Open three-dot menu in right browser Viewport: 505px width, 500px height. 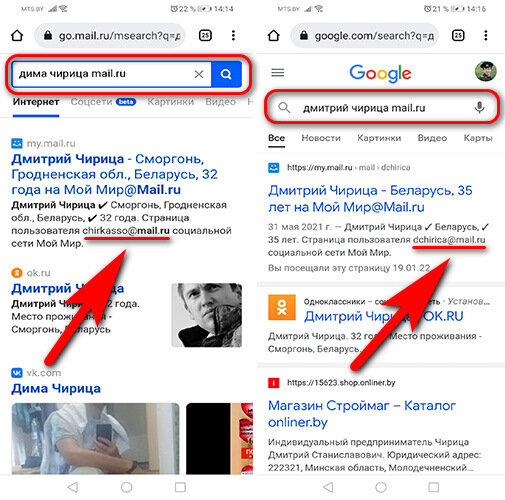(486, 35)
